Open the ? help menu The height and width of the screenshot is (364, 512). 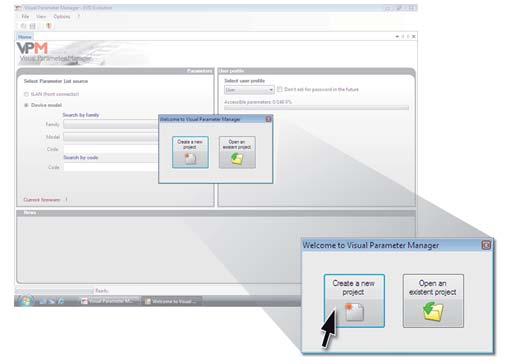click(79, 16)
